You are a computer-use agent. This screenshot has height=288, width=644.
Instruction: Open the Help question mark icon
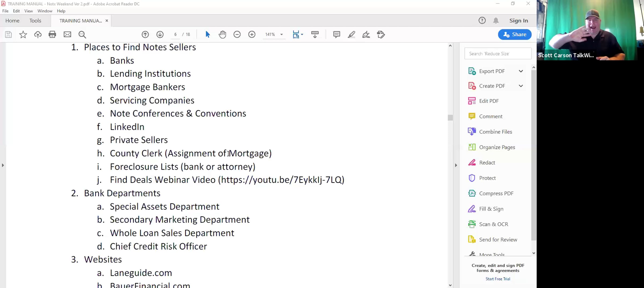pos(482,21)
